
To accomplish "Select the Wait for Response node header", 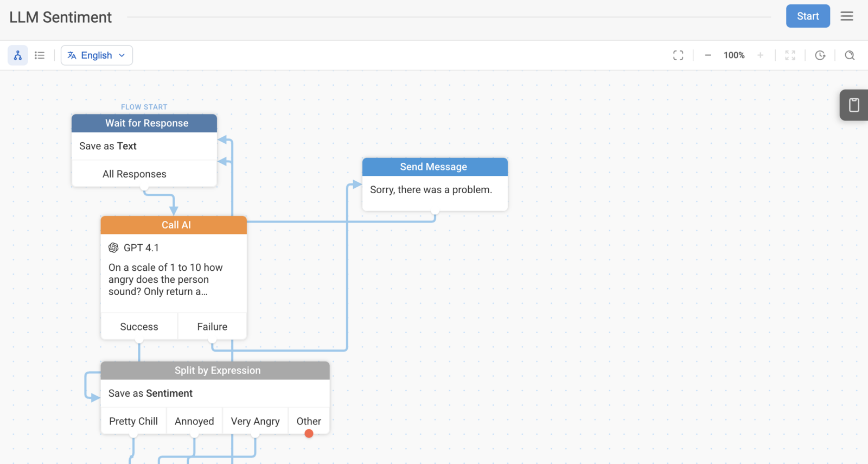I will [x=144, y=123].
